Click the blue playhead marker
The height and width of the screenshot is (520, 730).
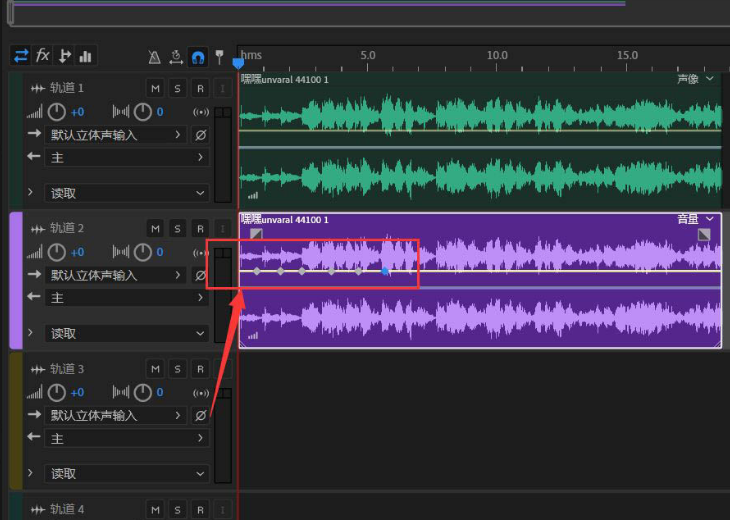click(238, 63)
